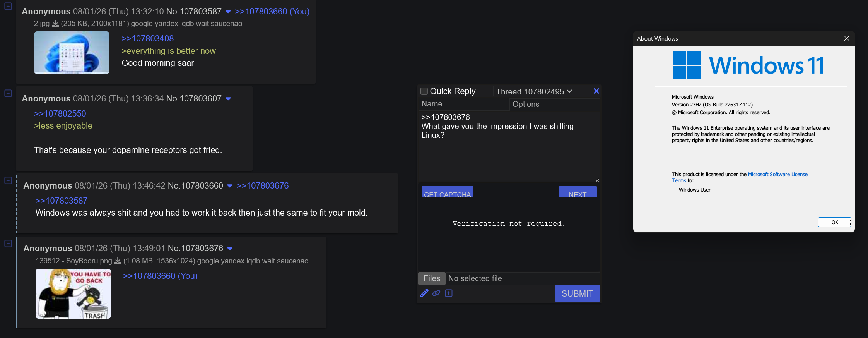Close the Quick Reply panel
This screenshot has width=868, height=338.
click(596, 91)
